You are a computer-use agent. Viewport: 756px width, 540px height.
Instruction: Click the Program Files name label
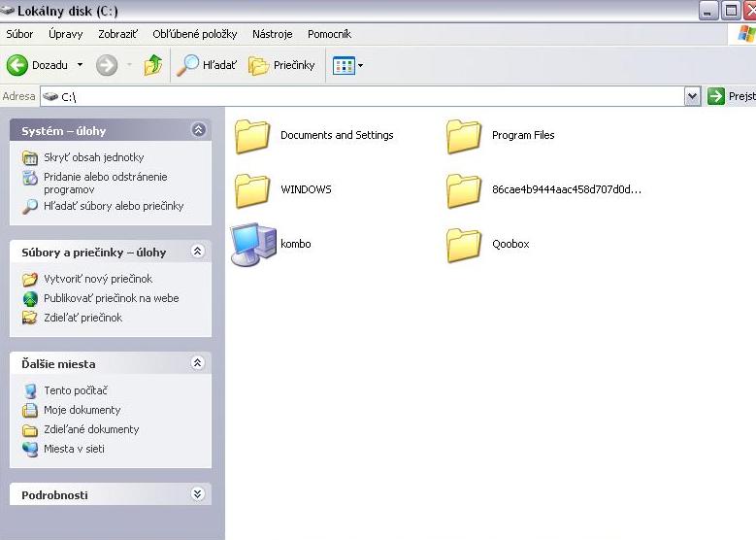(x=523, y=135)
